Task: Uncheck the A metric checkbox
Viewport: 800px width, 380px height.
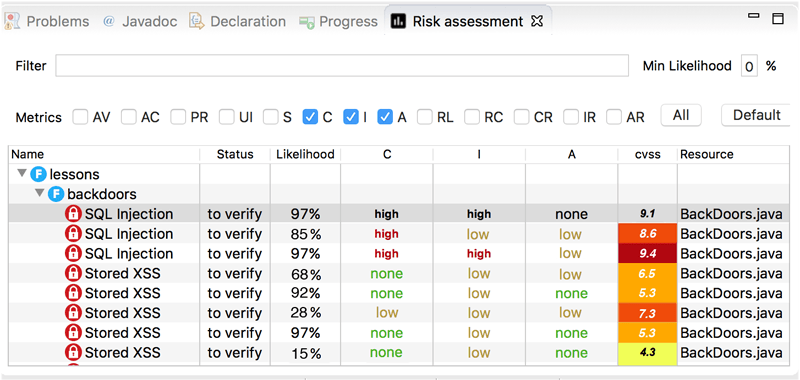Action: tap(385, 117)
